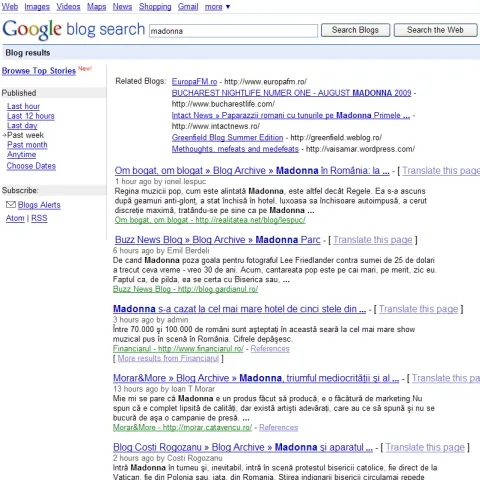Open the Madonna s-a cazat hotel result

pos(239,309)
